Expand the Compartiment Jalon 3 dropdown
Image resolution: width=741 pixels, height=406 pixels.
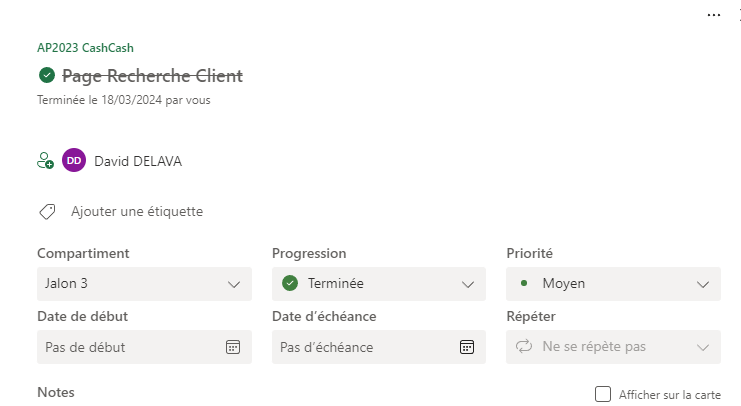click(x=233, y=284)
